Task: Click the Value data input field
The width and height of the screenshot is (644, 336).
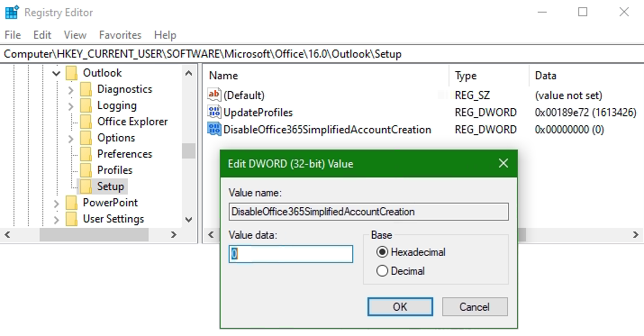Action: 291,254
